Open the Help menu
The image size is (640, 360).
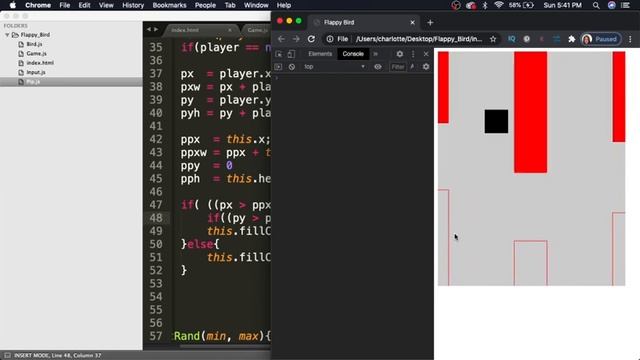tap(284, 5)
